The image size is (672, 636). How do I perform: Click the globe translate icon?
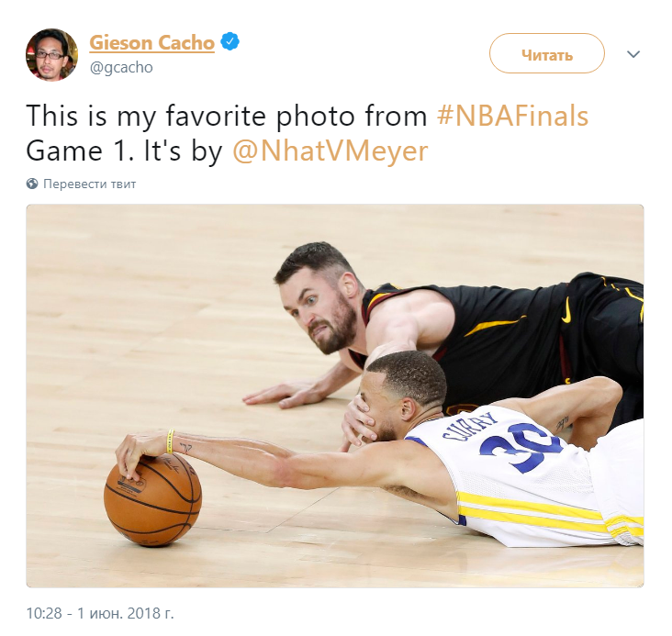coord(32,184)
